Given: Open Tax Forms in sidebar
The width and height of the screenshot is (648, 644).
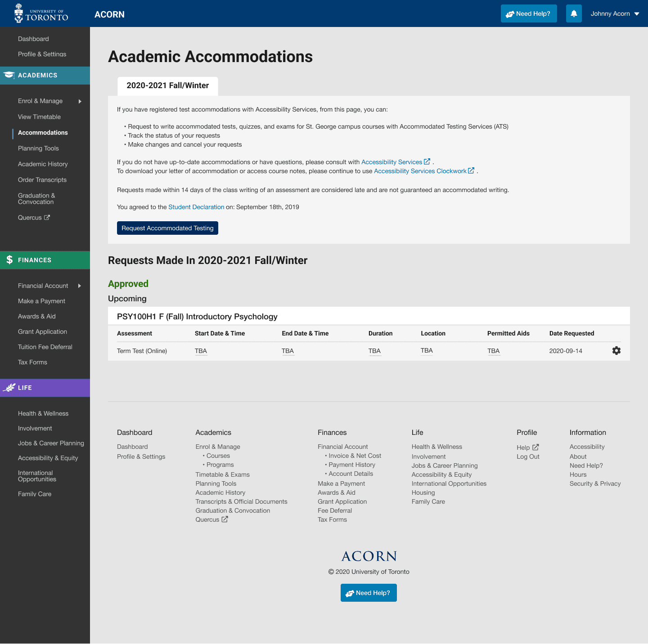Looking at the screenshot, I should click(32, 362).
